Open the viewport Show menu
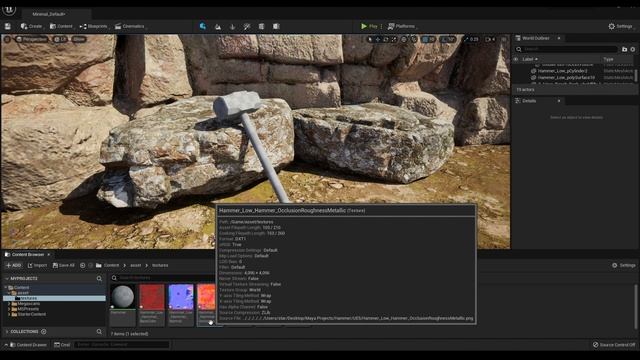The height and width of the screenshot is (360, 640). pos(79,39)
